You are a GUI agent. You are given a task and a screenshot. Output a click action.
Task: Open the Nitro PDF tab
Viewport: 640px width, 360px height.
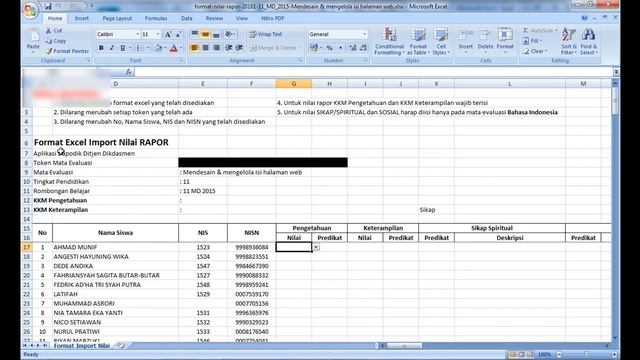coord(272,18)
